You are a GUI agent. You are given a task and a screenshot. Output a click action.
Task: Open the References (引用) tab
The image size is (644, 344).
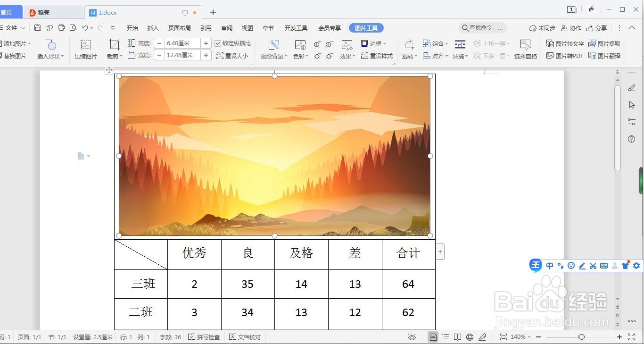[x=206, y=28]
